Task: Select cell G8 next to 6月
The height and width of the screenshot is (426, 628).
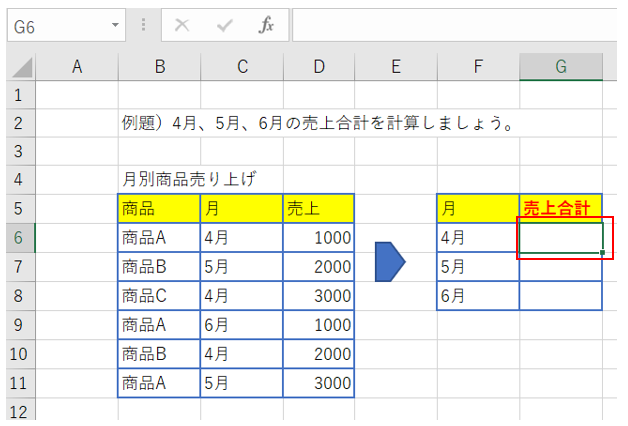Action: [x=561, y=296]
